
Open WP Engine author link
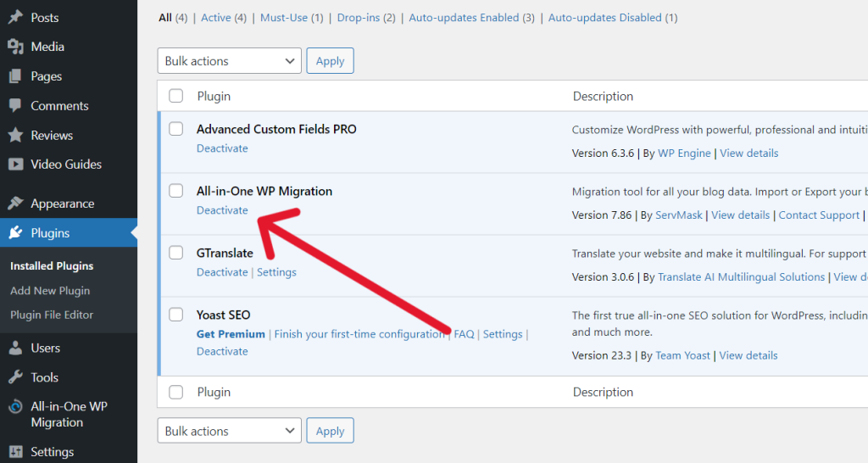684,153
